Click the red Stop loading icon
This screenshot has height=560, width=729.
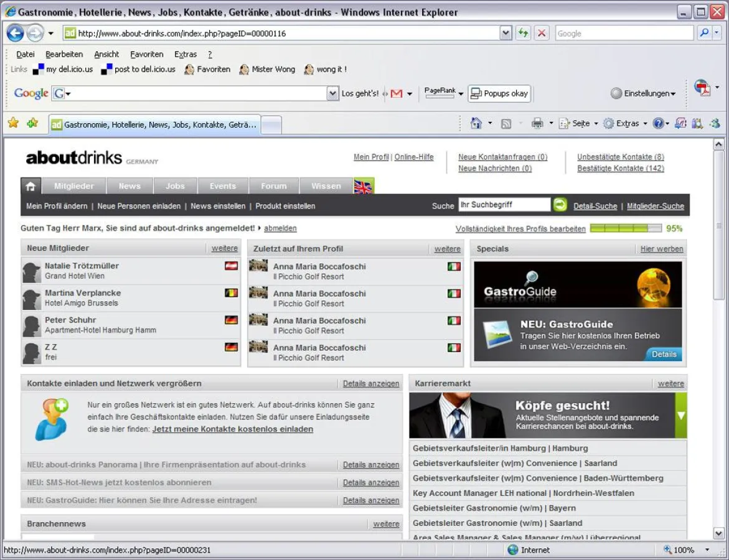tap(542, 33)
